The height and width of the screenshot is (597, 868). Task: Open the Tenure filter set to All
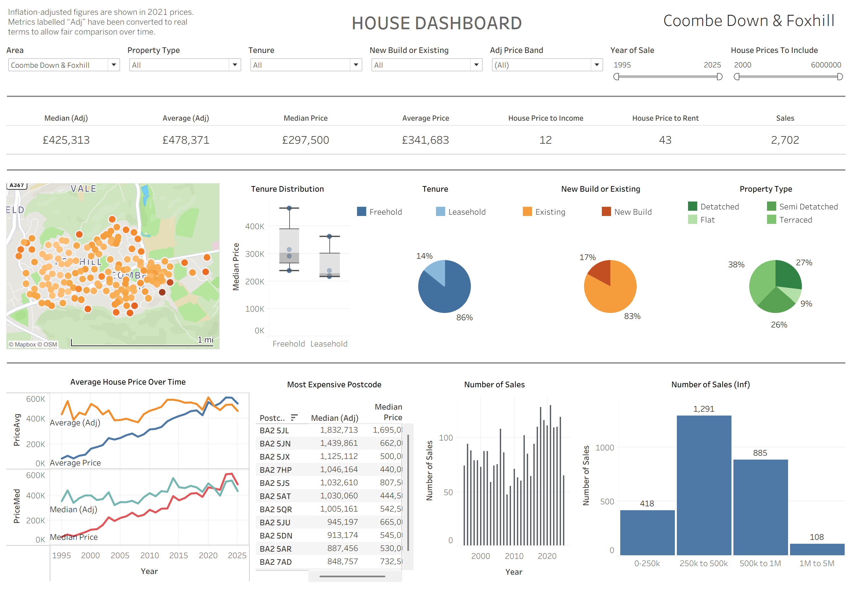356,65
